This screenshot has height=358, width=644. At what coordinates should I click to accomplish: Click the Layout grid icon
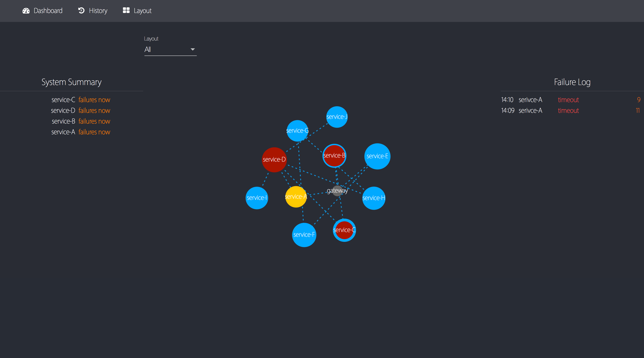point(126,10)
